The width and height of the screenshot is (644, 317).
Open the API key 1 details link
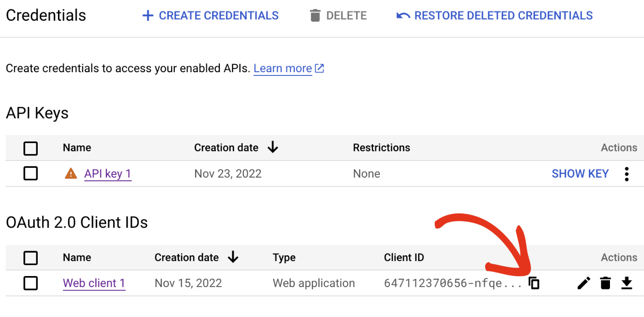pyautogui.click(x=108, y=173)
